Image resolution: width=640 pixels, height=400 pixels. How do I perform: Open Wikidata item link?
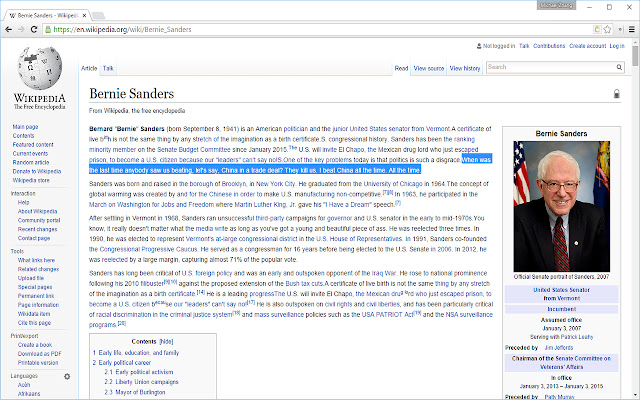34,314
